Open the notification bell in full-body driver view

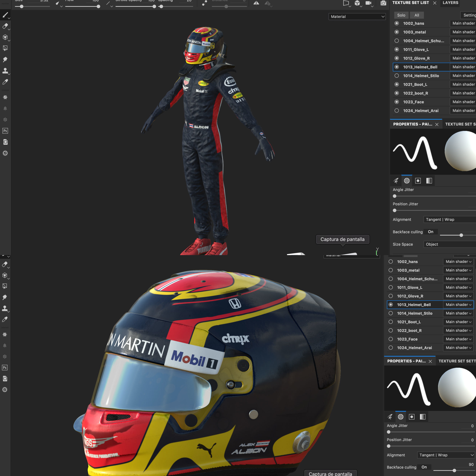click(5, 108)
